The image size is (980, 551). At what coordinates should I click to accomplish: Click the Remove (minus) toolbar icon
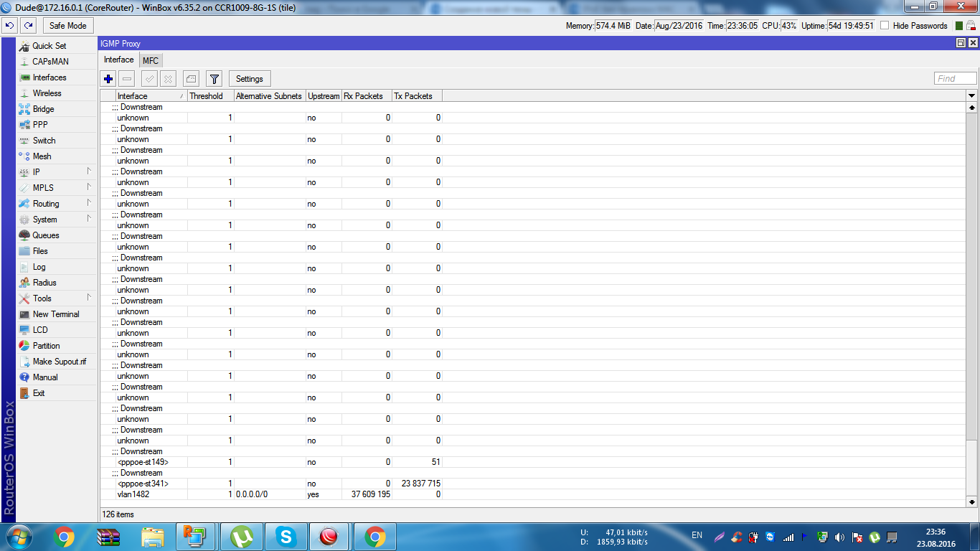pyautogui.click(x=127, y=79)
